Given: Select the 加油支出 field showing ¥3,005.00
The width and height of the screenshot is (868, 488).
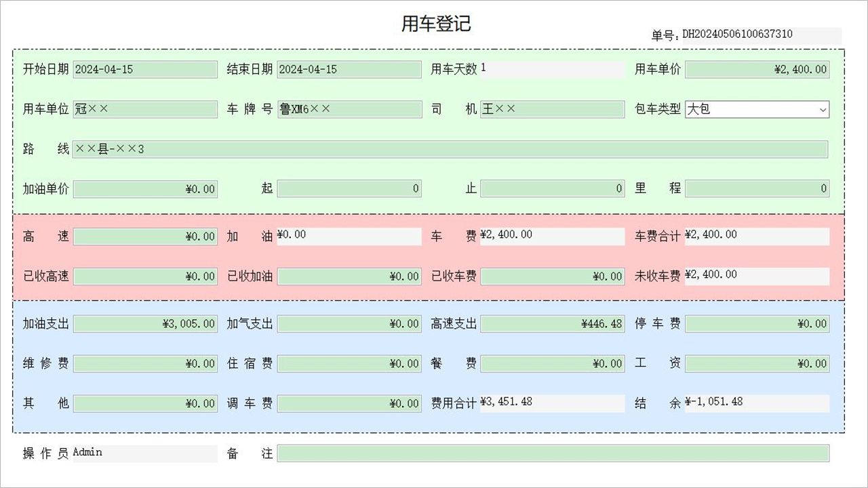Looking at the screenshot, I should coord(145,324).
